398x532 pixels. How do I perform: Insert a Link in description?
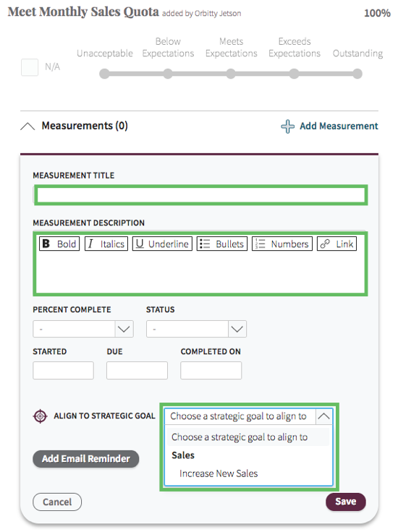337,244
